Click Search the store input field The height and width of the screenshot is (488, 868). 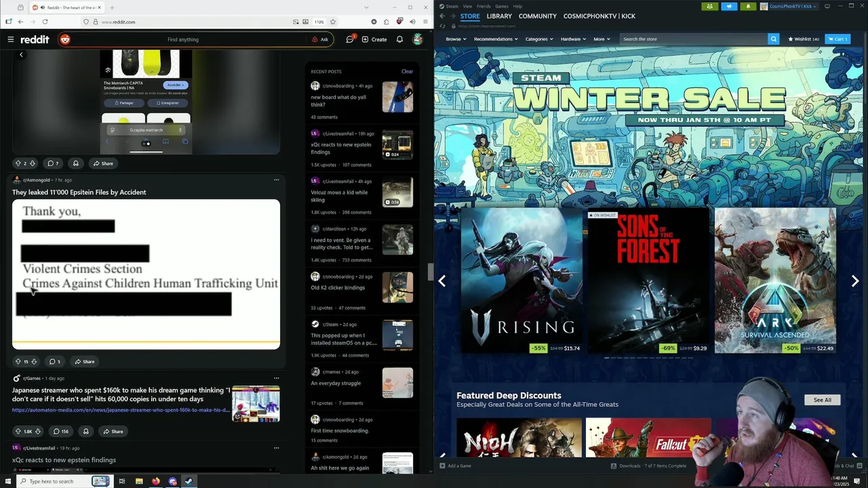[x=694, y=39]
